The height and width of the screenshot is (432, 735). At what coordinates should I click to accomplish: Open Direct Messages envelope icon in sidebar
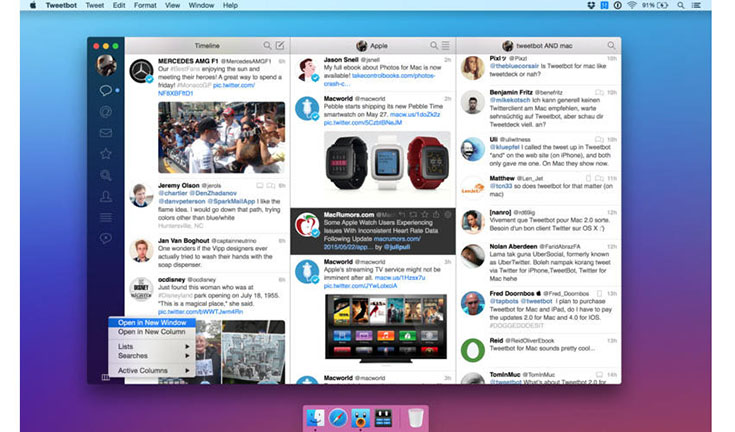pyautogui.click(x=105, y=133)
